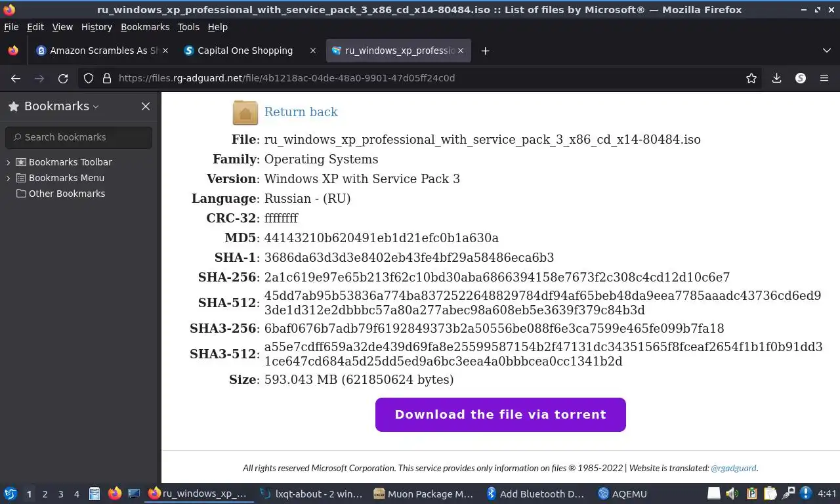The width and height of the screenshot is (840, 504).
Task: Switch to virtual desktop 2
Action: point(45,493)
